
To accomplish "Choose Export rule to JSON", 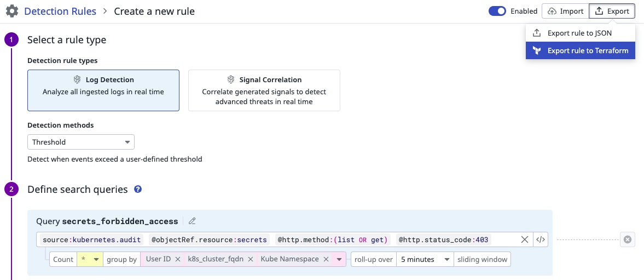I will (x=579, y=33).
